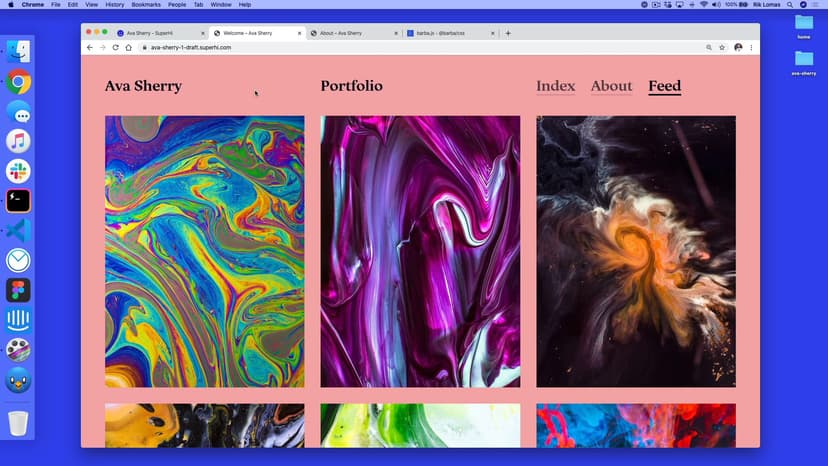Open a new tab with plus button
828x466 pixels.
click(508, 33)
